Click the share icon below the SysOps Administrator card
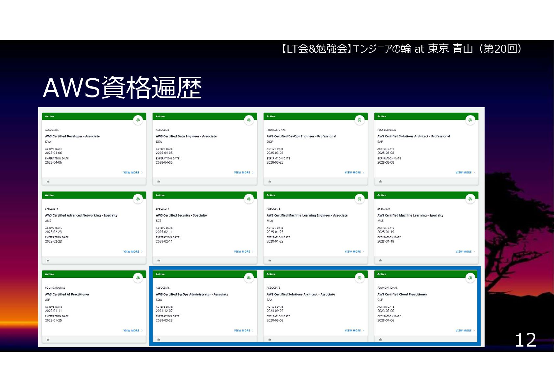This screenshot has height=392, width=554. click(159, 339)
